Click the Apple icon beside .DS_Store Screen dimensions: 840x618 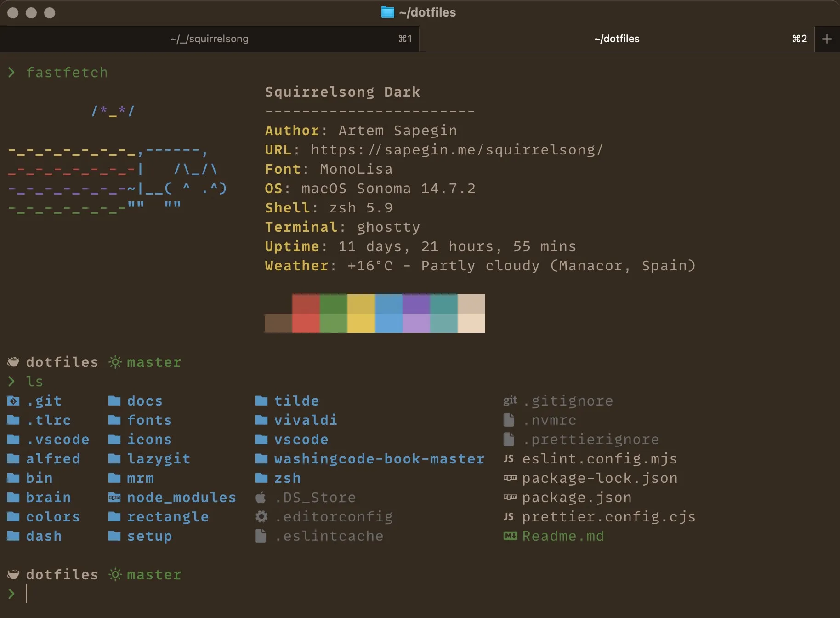click(x=261, y=497)
